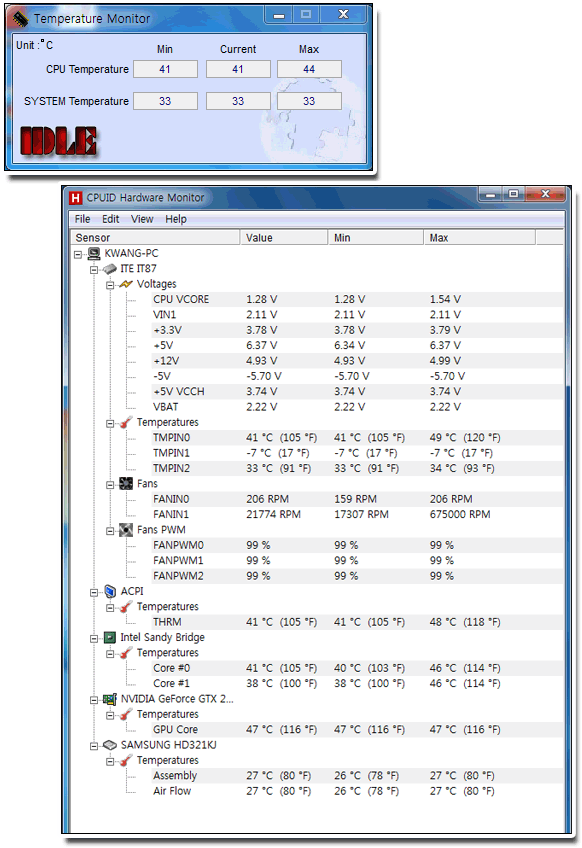Viewport: 582px width, 848px height.
Task: Select the GPU Core row
Action: pyautogui.click(x=357, y=730)
